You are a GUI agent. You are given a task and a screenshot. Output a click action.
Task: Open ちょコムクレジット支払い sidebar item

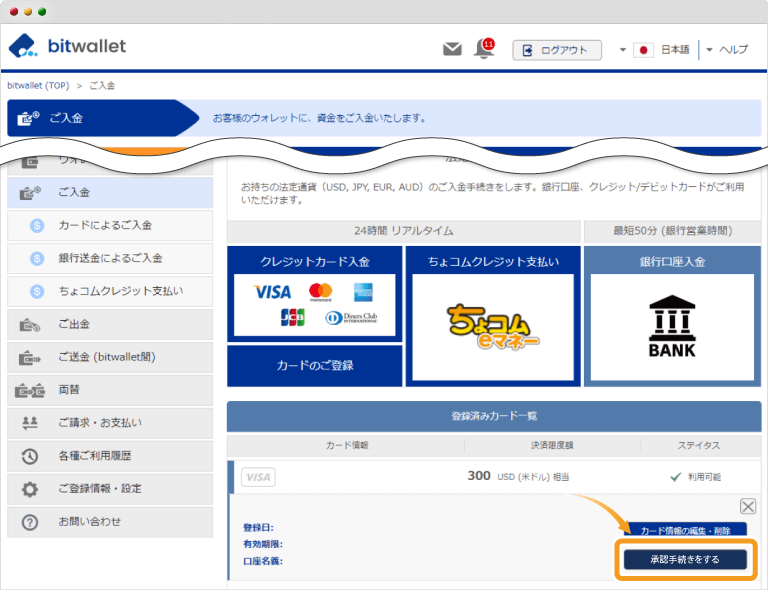pyautogui.click(x=110, y=291)
